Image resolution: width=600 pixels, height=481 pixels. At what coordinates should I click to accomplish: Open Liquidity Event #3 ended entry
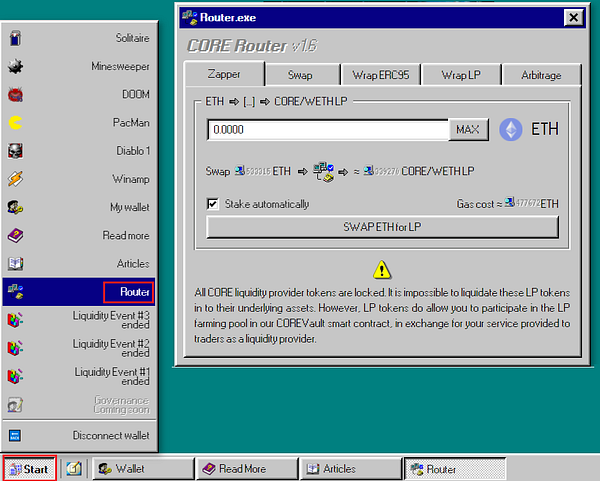coord(80,320)
